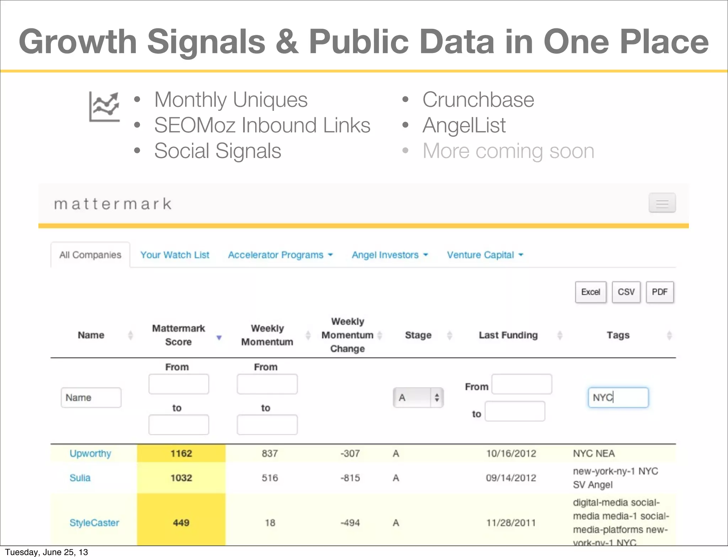Click the growth chart icon
728x560 pixels.
point(104,107)
